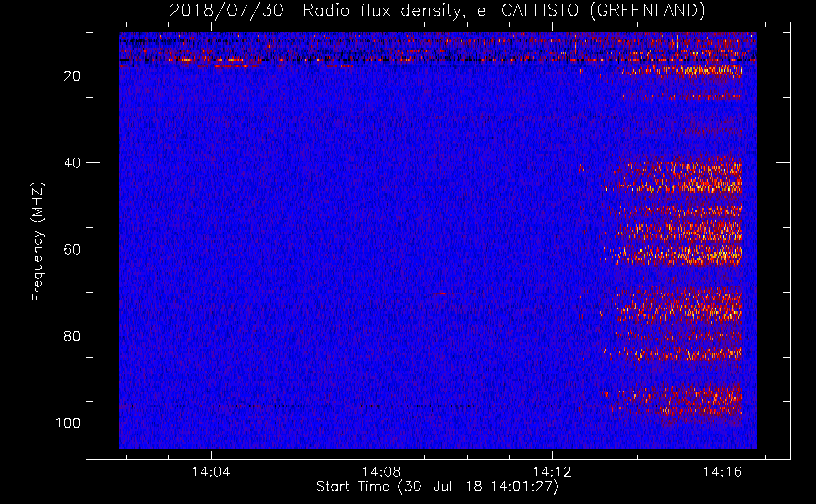Click the 'Start Time (30-Jul-18 14:01:27)' label
Screen dimensions: 816x504
tap(437, 487)
